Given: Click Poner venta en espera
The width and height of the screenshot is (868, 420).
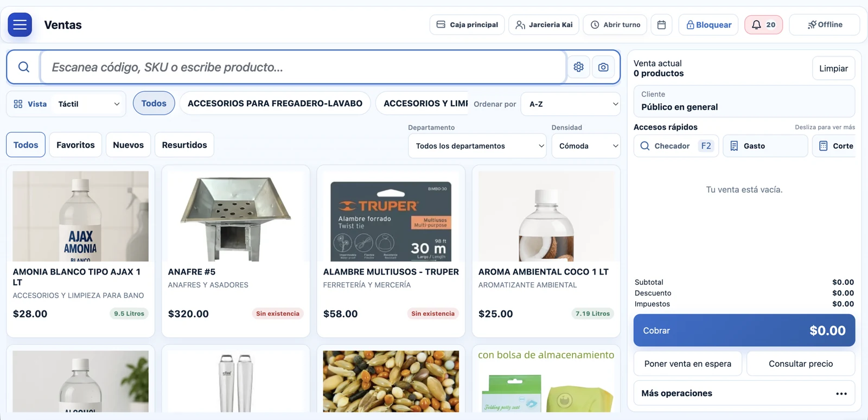Looking at the screenshot, I should tap(688, 364).
